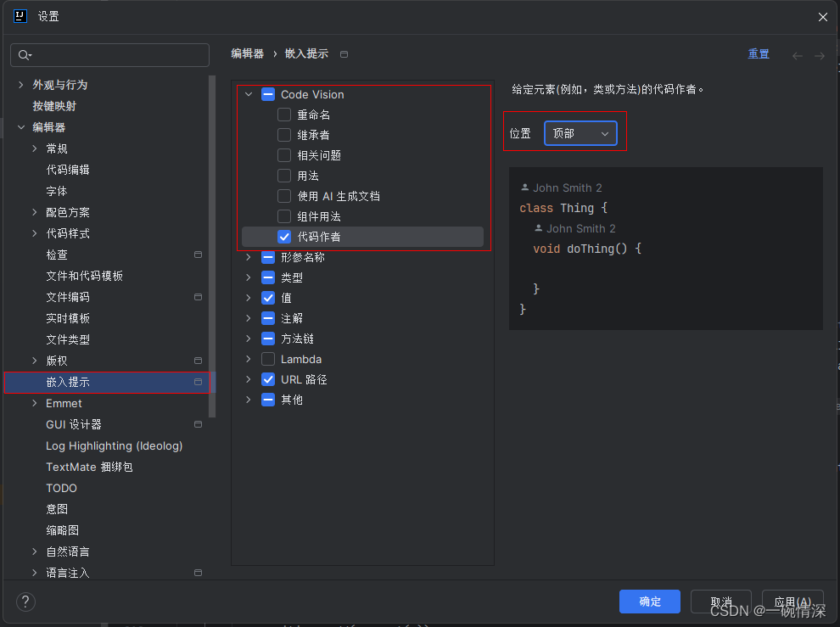This screenshot has height=627, width=840.
Task: Click the help question-mark icon
Action: (x=25, y=602)
